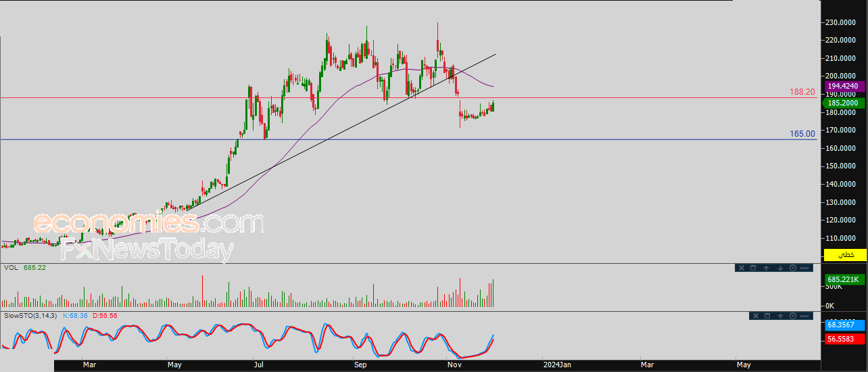Close the VOL indicator panel
The height and width of the screenshot is (372, 868).
click(x=740, y=268)
